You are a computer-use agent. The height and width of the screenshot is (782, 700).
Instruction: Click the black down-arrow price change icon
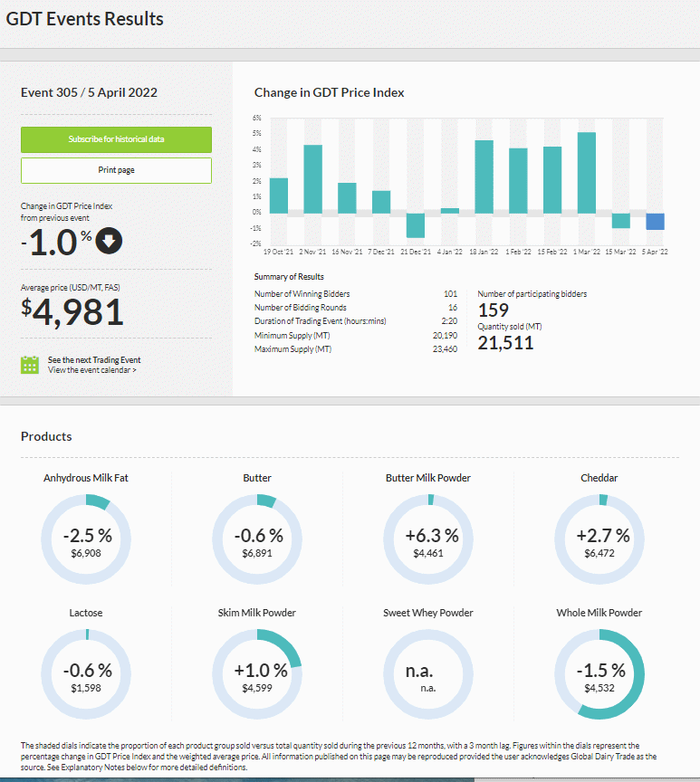[x=109, y=241]
